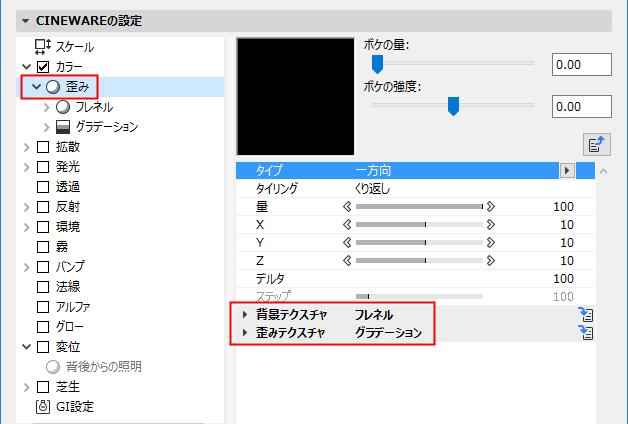
Task: Expand the 反射 tree node
Action: 26,207
